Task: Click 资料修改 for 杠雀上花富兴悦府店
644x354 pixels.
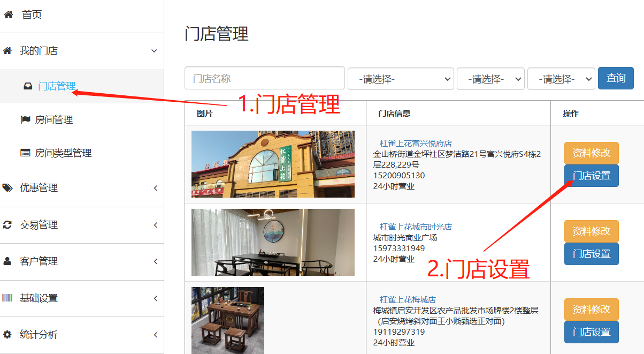Action: pos(591,153)
